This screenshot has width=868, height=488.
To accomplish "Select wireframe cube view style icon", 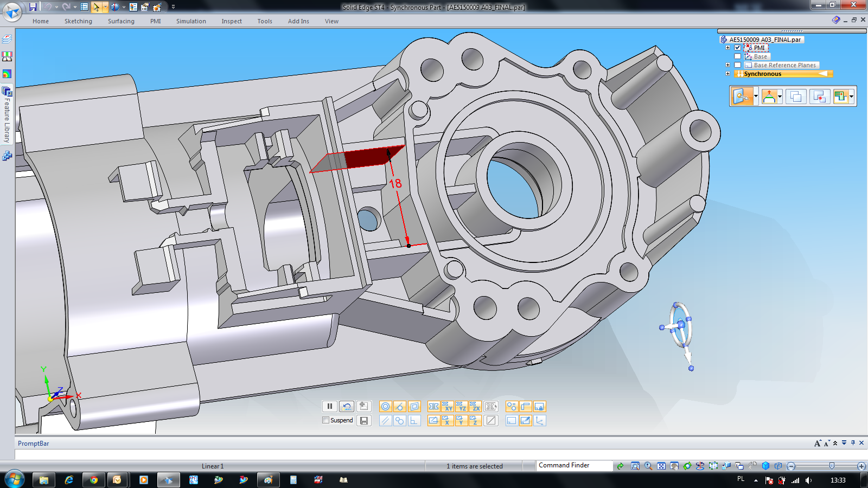I will coord(778,466).
